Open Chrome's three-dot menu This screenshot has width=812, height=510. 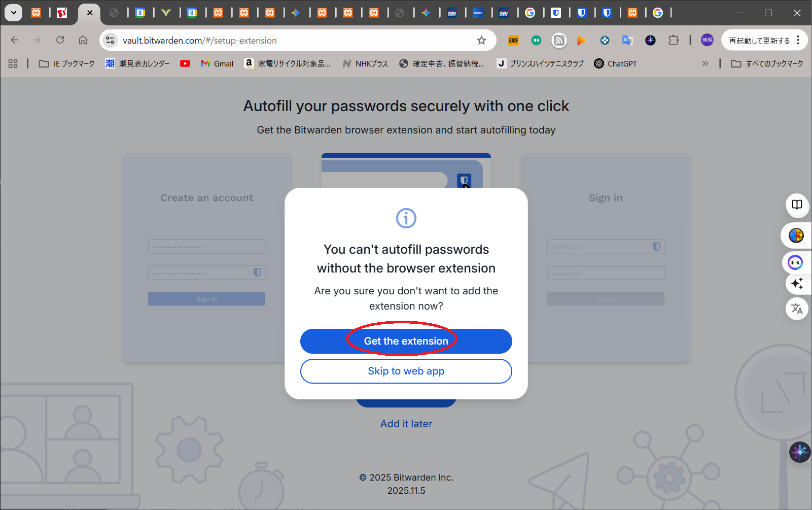coord(798,40)
